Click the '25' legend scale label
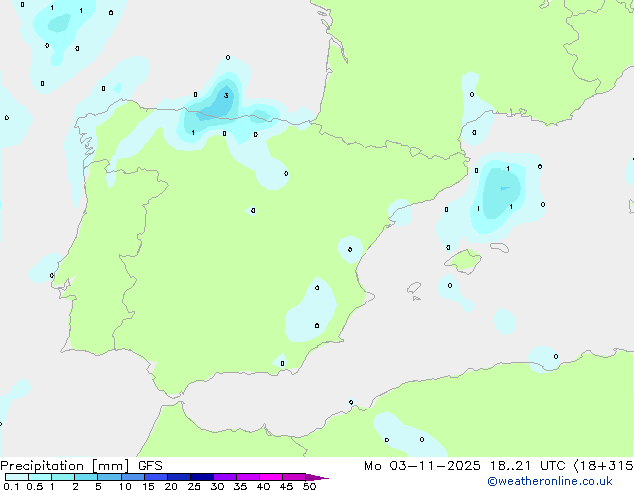 (x=194, y=486)
